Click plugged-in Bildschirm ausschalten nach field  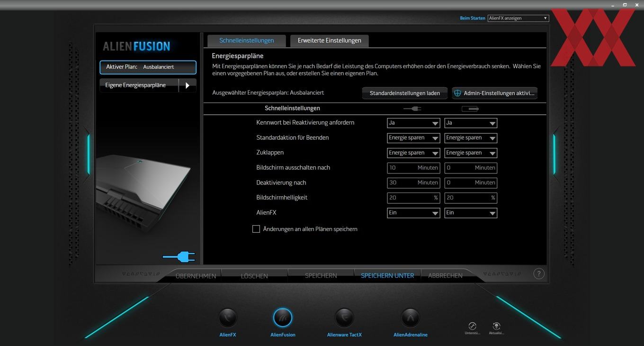pyautogui.click(x=413, y=168)
